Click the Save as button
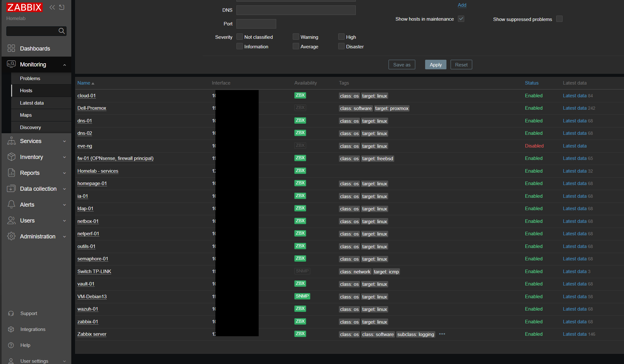This screenshot has height=364, width=624. 402,65
